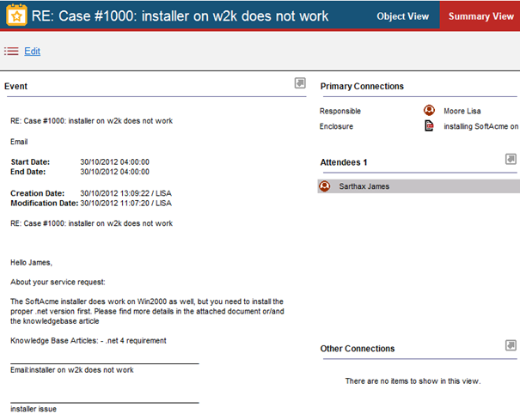Viewport: 520px width, 420px height.
Task: Click 'Knowledge Base Articles: - .net 4 requirement' line
Action: click(x=89, y=341)
